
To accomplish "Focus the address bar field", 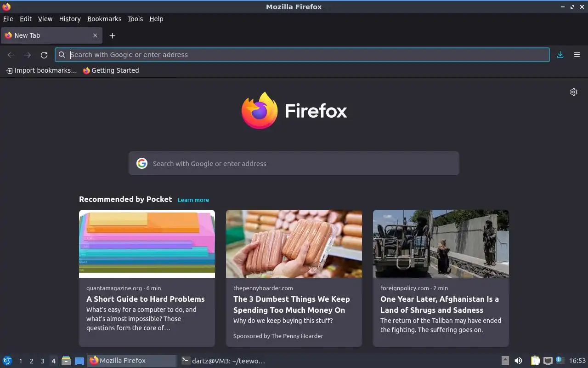I will 302,55.
